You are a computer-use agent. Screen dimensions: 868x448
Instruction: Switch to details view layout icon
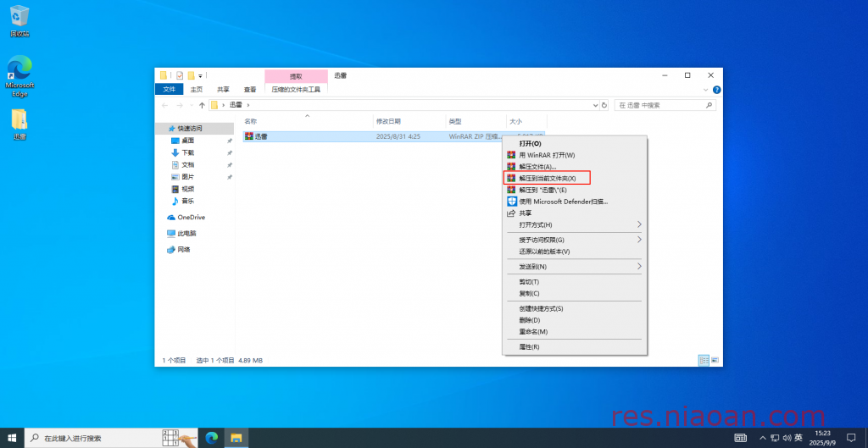704,360
